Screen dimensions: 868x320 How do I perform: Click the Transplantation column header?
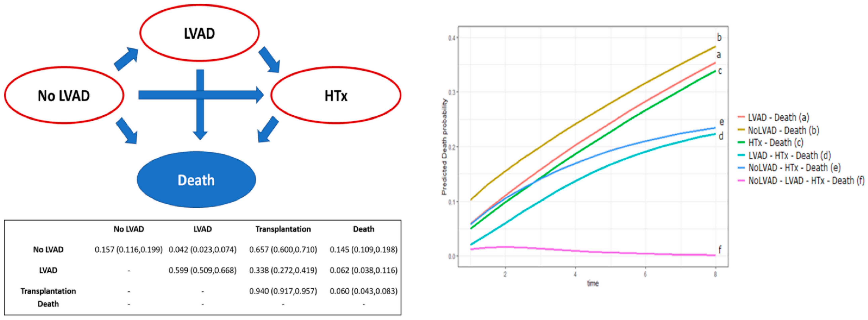point(283,229)
